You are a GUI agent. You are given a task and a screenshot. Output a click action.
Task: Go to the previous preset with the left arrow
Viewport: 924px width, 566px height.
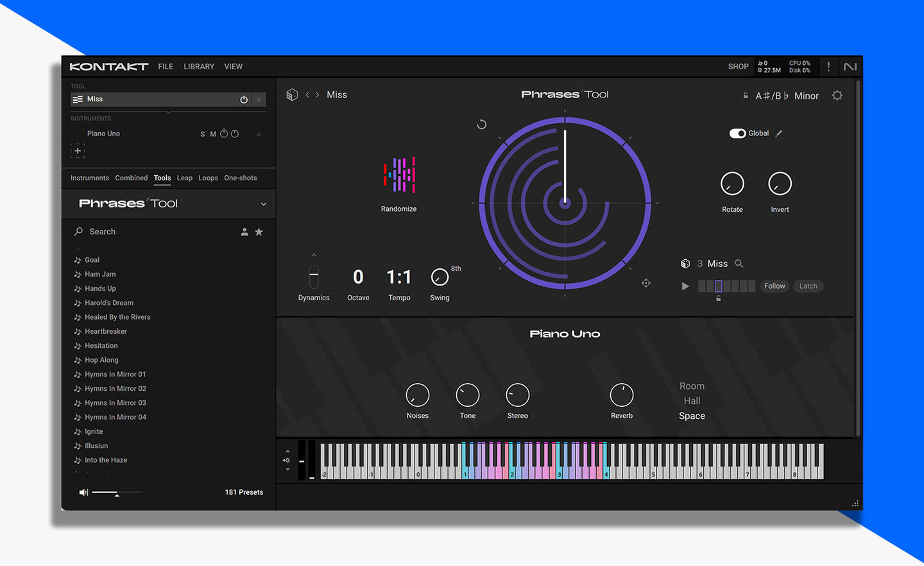(x=307, y=95)
